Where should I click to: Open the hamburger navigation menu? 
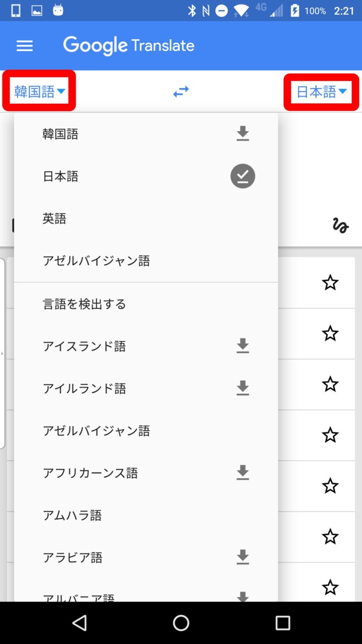pyautogui.click(x=25, y=46)
